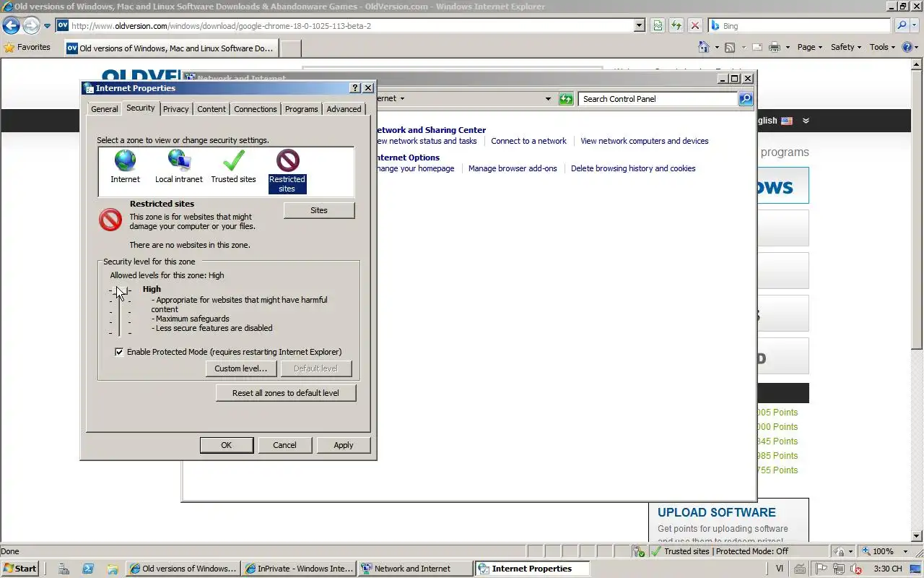Click the Refresh page icon
Viewport: 924px width, 578px height.
676,26
